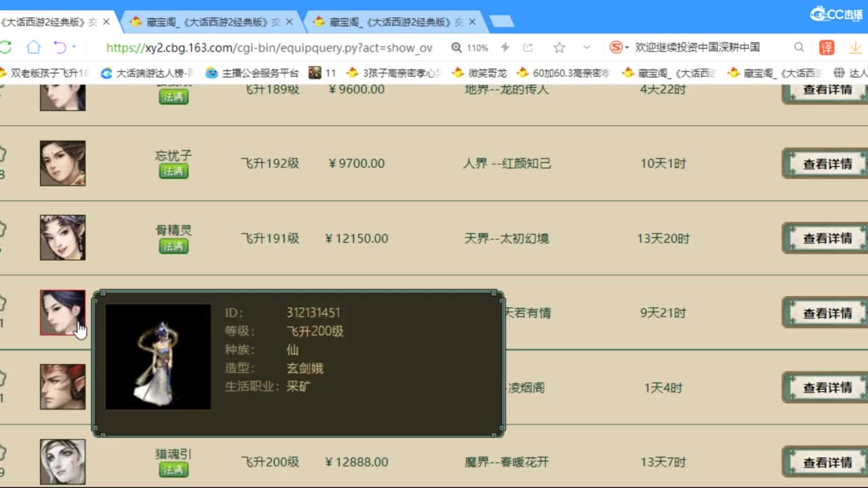The width and height of the screenshot is (868, 488).
Task: Click the price ¥12888.00
Action: [x=357, y=462]
